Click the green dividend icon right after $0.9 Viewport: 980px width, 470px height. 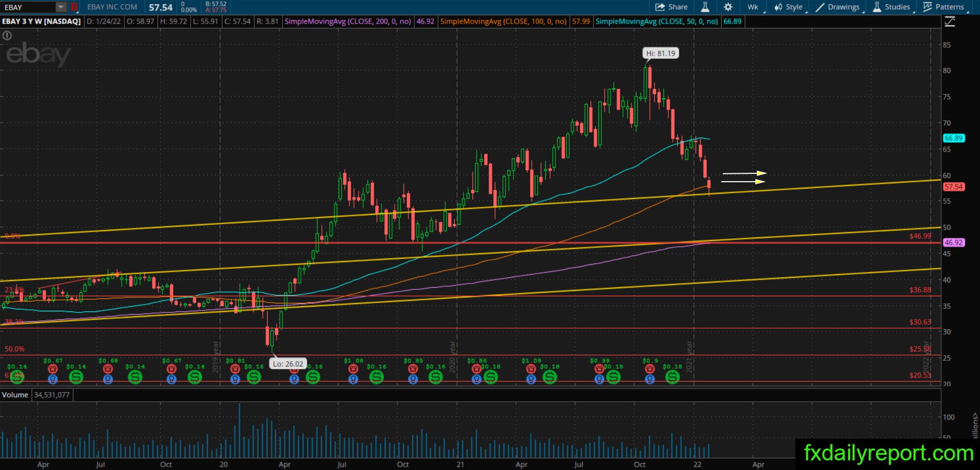(672, 377)
